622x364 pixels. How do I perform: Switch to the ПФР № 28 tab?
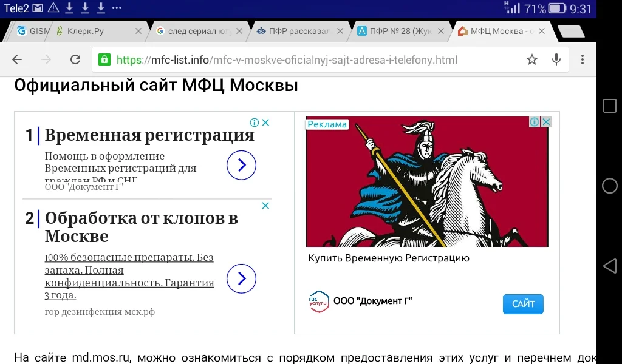tap(400, 31)
